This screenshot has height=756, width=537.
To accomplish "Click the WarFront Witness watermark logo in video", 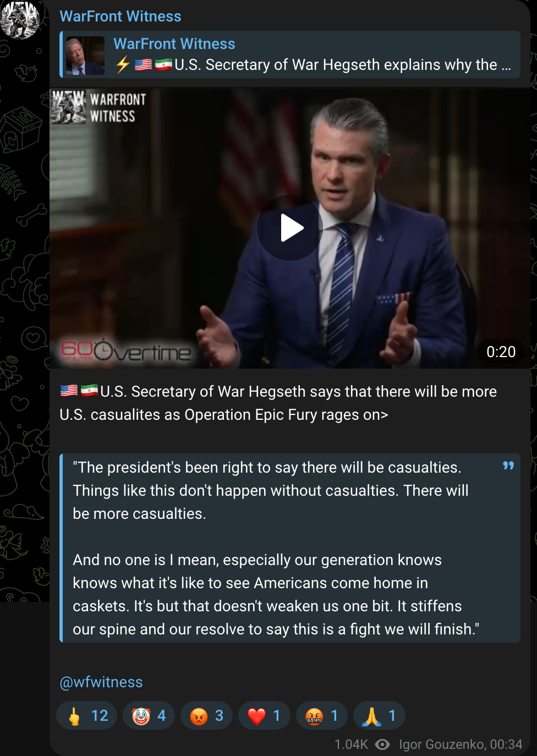I will [x=99, y=107].
